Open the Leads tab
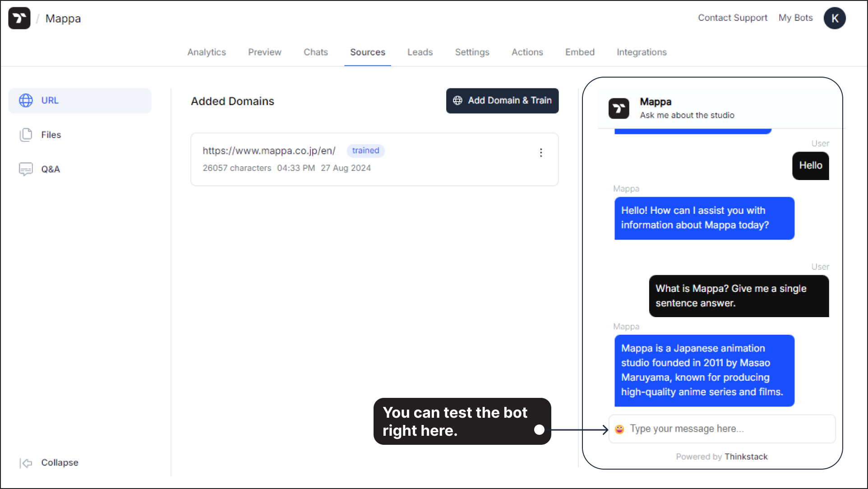Viewport: 868px width, 489px height. tap(420, 52)
